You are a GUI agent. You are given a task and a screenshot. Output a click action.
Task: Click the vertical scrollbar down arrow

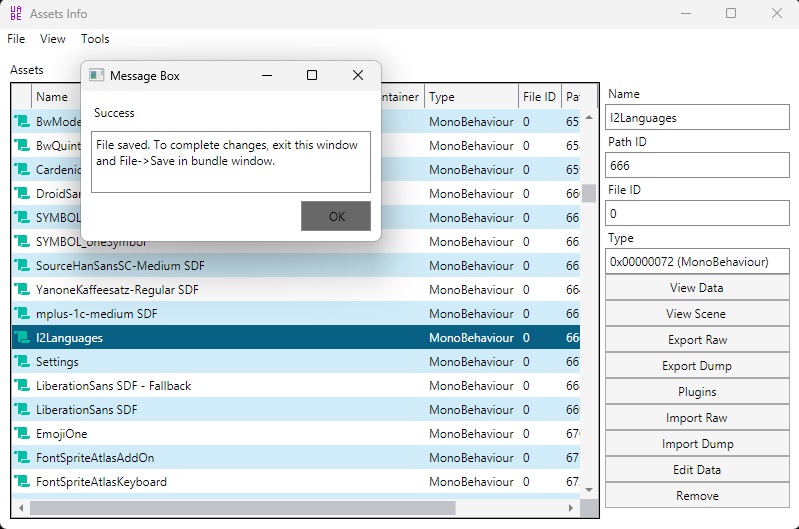click(589, 490)
